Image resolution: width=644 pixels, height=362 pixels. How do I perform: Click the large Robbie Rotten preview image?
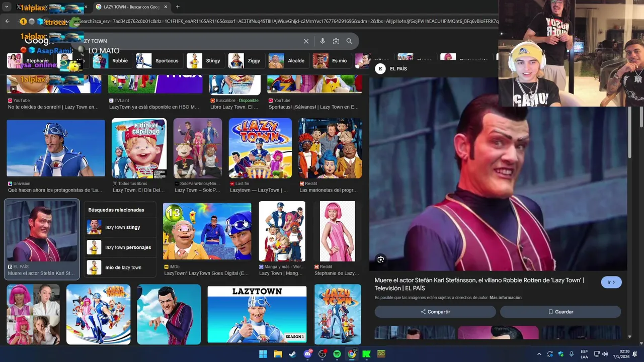click(x=498, y=174)
